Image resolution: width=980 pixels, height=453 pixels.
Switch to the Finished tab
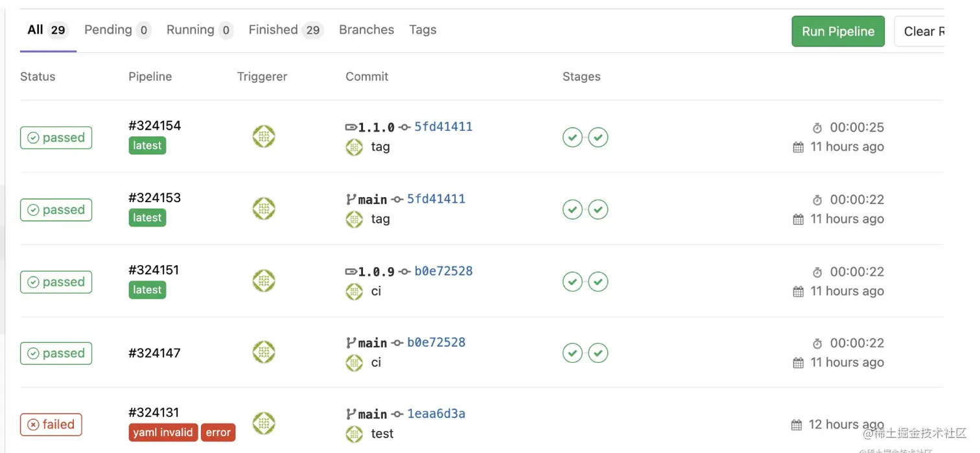285,30
